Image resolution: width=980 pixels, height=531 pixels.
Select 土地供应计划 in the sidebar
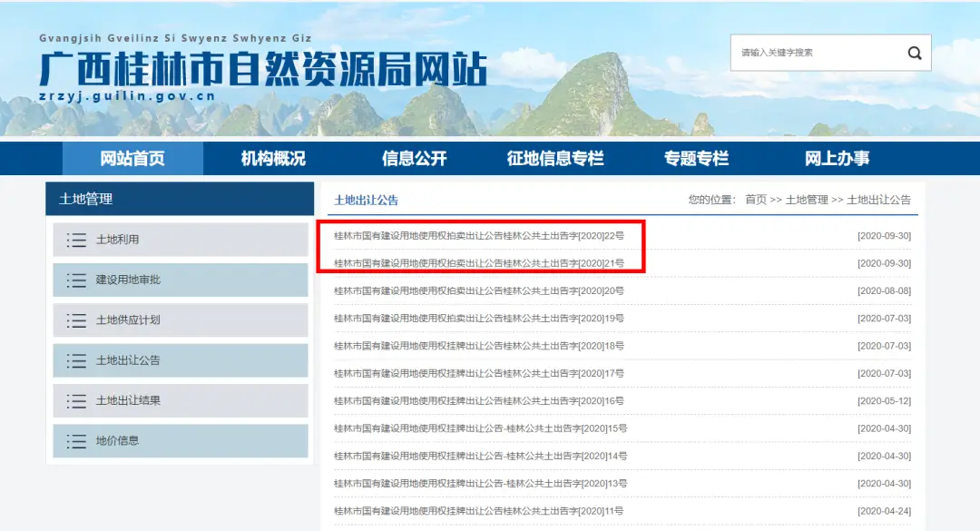point(181,320)
